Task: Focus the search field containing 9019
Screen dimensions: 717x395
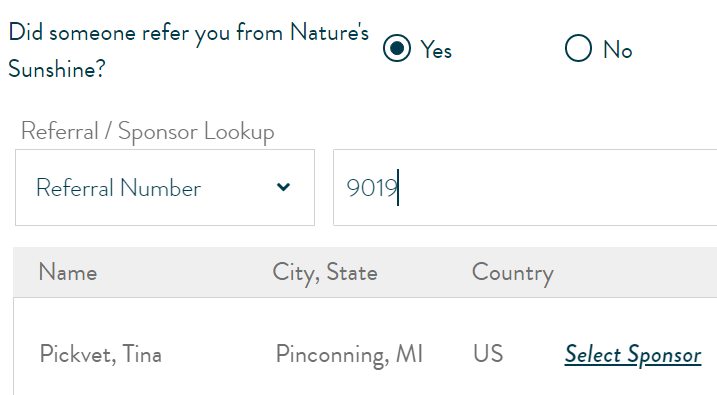Action: tap(525, 187)
